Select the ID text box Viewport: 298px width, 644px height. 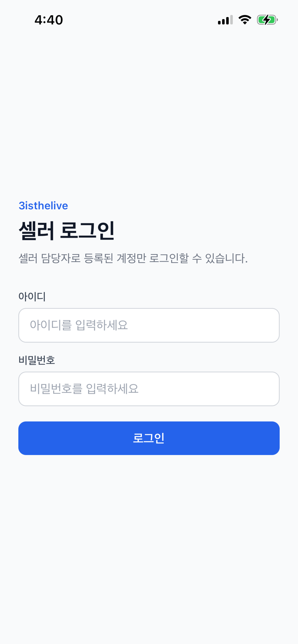click(x=149, y=325)
